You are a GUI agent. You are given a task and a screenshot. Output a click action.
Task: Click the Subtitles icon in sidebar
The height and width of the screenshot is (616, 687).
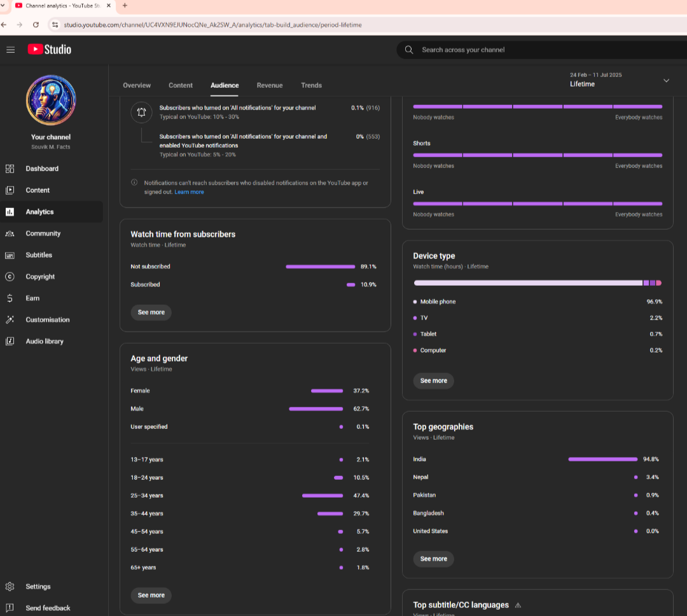tap(10, 255)
